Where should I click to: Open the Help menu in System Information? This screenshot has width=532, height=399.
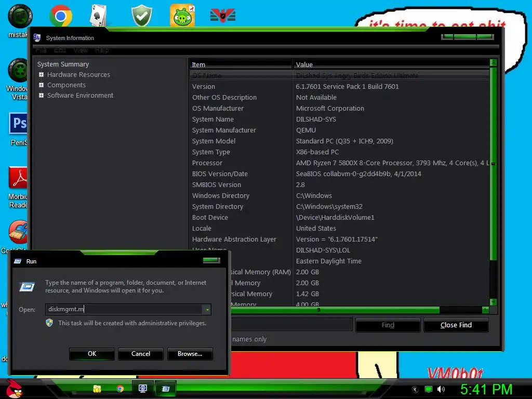tap(102, 50)
